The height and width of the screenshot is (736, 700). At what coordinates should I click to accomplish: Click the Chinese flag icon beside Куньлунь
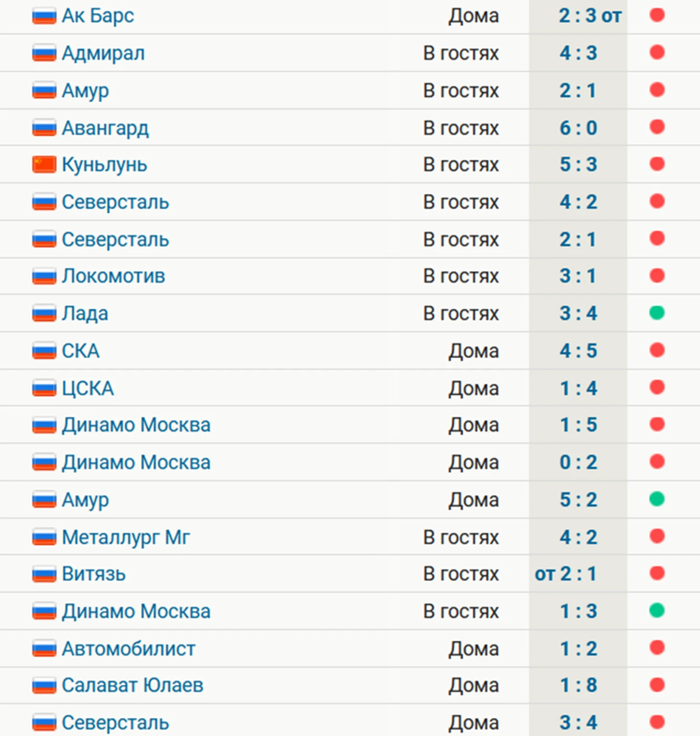coord(44,164)
